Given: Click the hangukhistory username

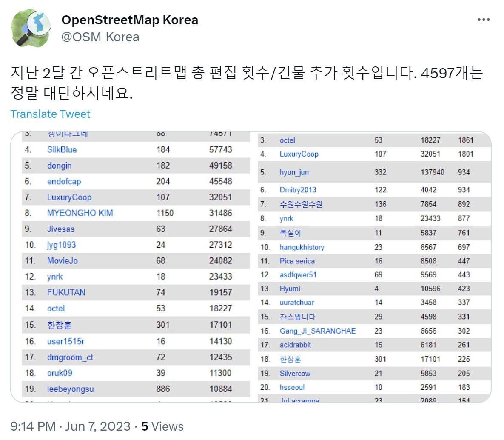Looking at the screenshot, I should pos(302,247).
